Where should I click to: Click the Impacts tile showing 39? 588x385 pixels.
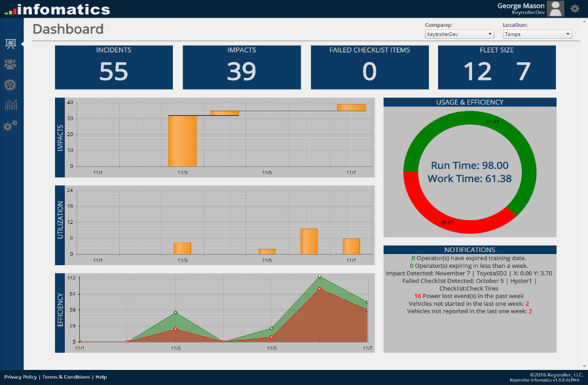tap(242, 67)
